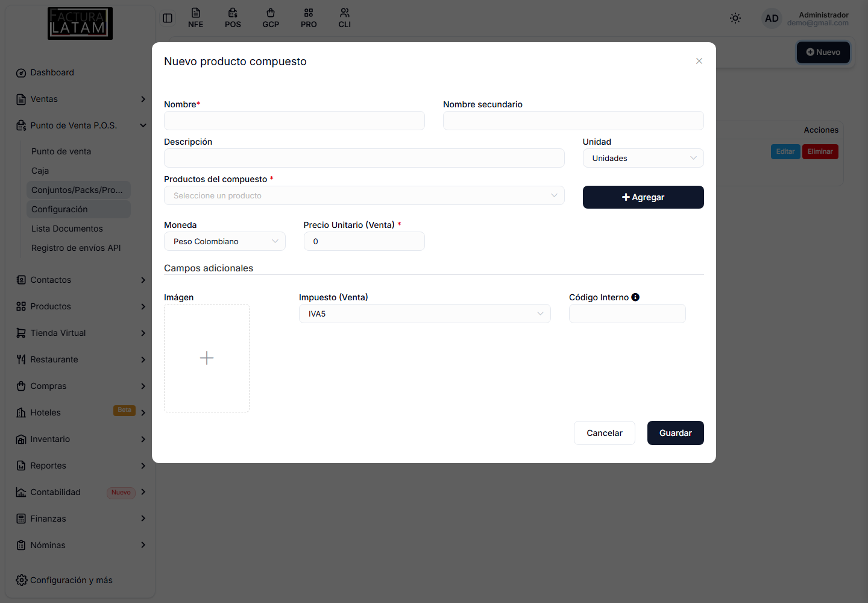Close the Nuevo producto compuesto dialog
Screen dimensions: 868x603
point(699,61)
